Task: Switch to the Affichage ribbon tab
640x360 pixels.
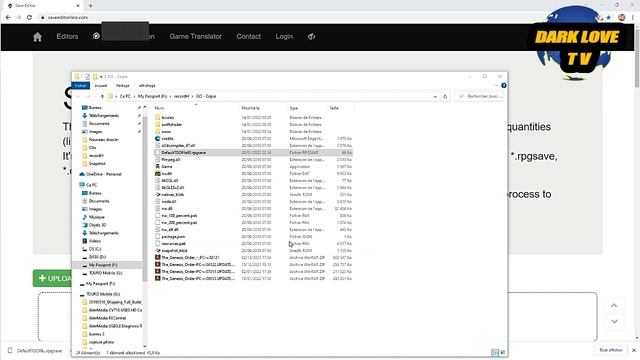Action: 147,86
